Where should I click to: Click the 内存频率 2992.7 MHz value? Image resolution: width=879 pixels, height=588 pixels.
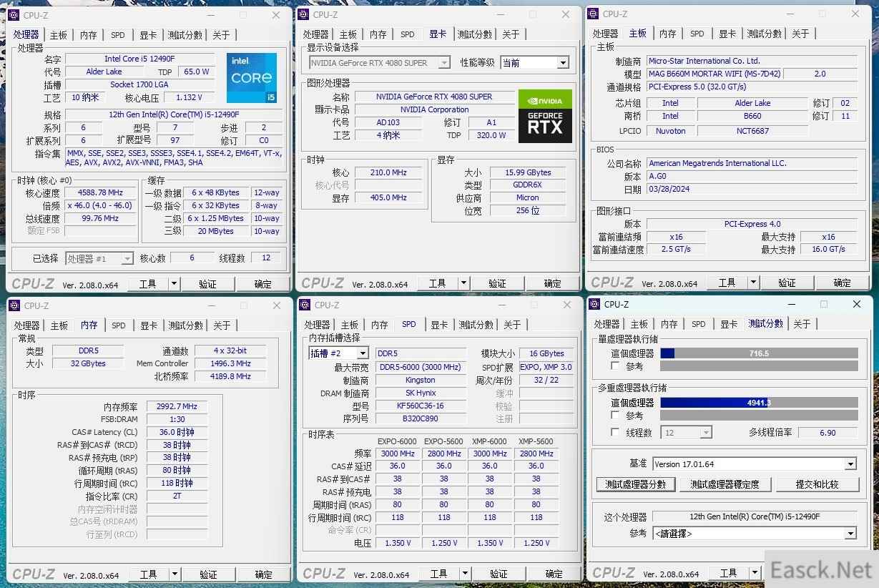pyautogui.click(x=177, y=406)
